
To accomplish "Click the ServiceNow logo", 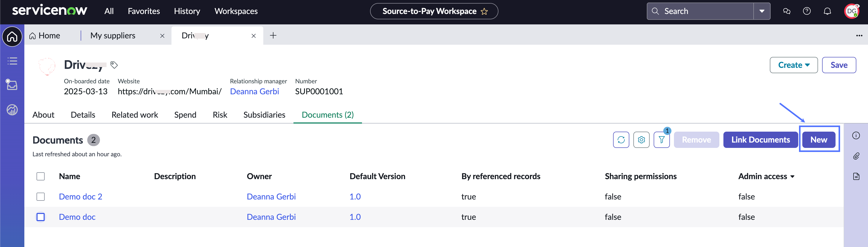I will click(x=49, y=10).
